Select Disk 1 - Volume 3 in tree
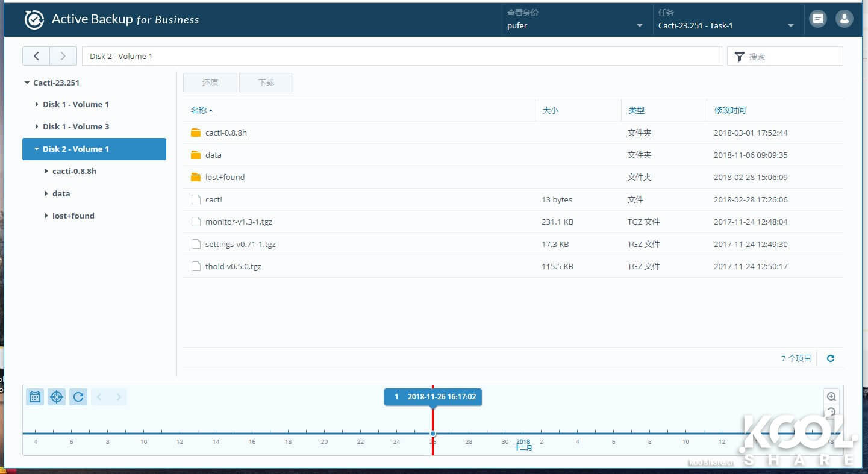868x474 pixels. [76, 126]
